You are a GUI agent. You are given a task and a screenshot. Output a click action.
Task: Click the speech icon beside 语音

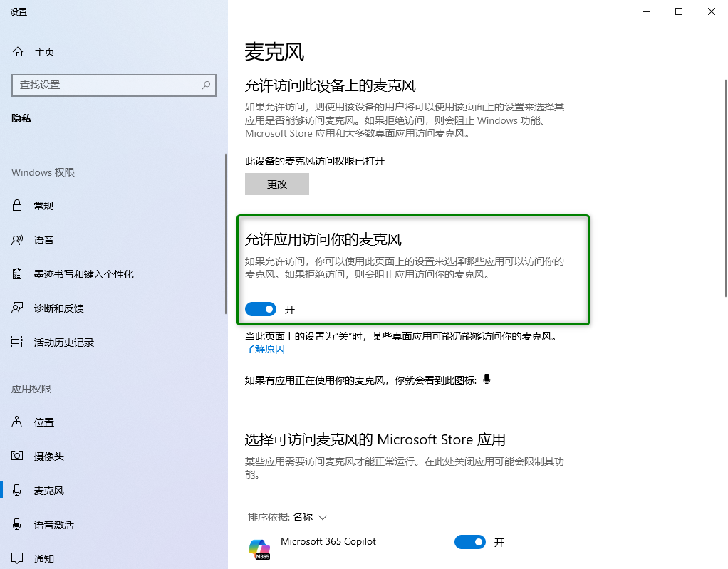(17, 240)
